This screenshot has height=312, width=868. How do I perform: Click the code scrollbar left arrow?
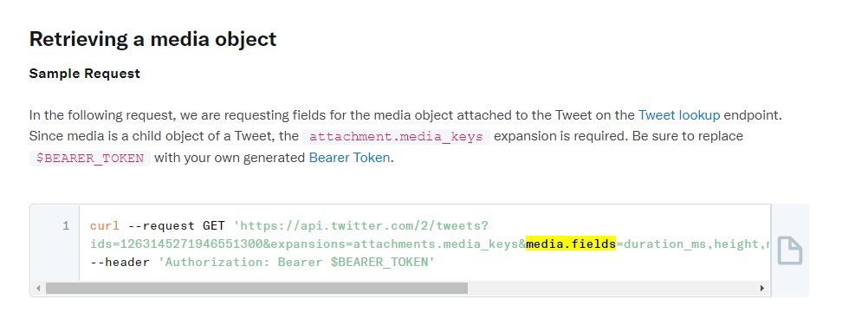pos(38,289)
